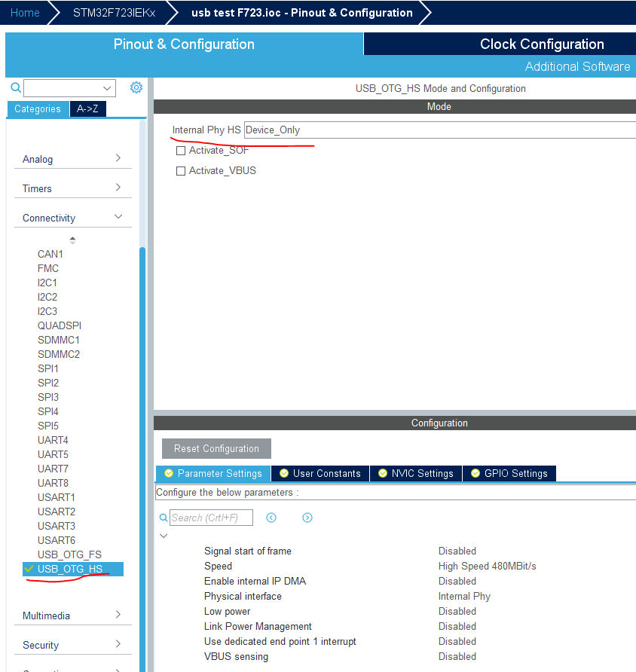Select USART6 peripheral
This screenshot has height=672, width=636.
point(57,540)
